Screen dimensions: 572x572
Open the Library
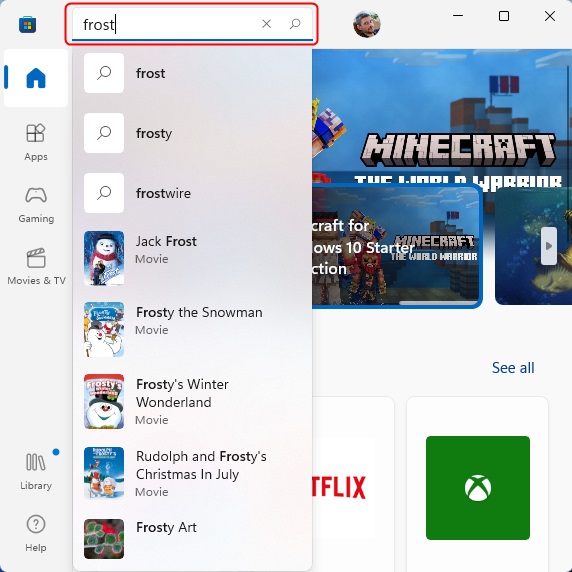[x=36, y=471]
